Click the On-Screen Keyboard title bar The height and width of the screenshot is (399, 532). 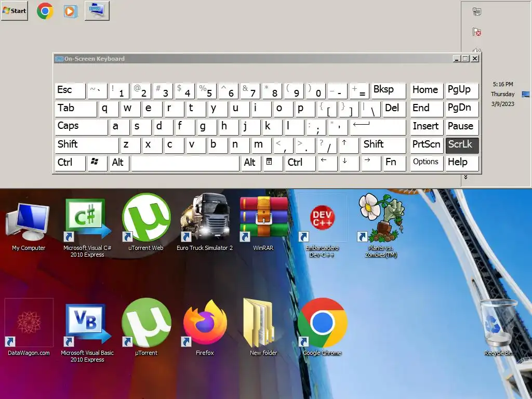[x=253, y=59]
